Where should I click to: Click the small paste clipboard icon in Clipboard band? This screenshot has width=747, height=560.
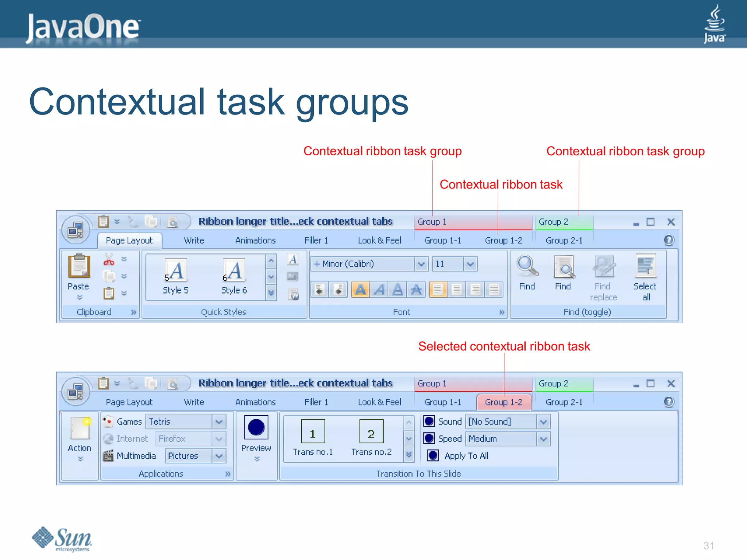pyautogui.click(x=109, y=293)
